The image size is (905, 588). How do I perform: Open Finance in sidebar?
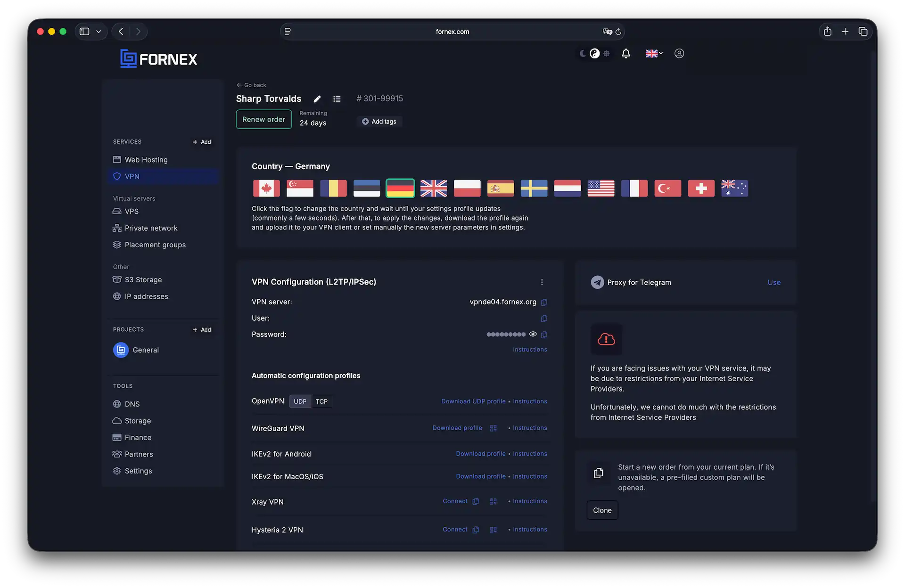163,438
